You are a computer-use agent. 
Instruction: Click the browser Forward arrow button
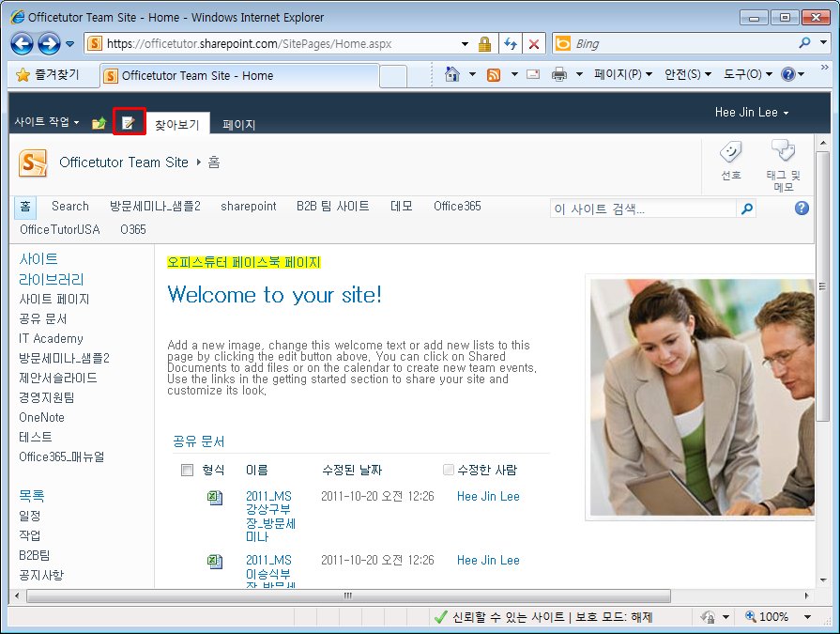point(50,44)
